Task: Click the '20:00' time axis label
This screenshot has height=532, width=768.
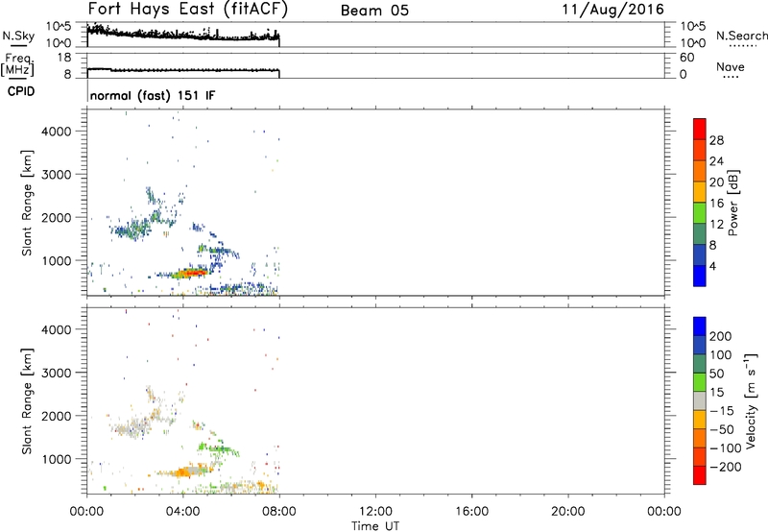Action: [x=568, y=512]
